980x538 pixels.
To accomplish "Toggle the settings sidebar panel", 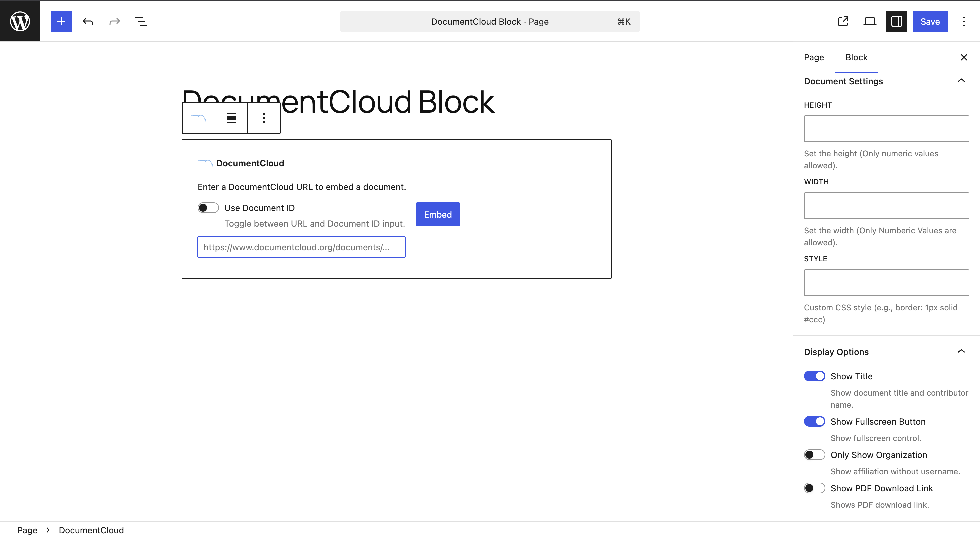I will click(x=896, y=21).
